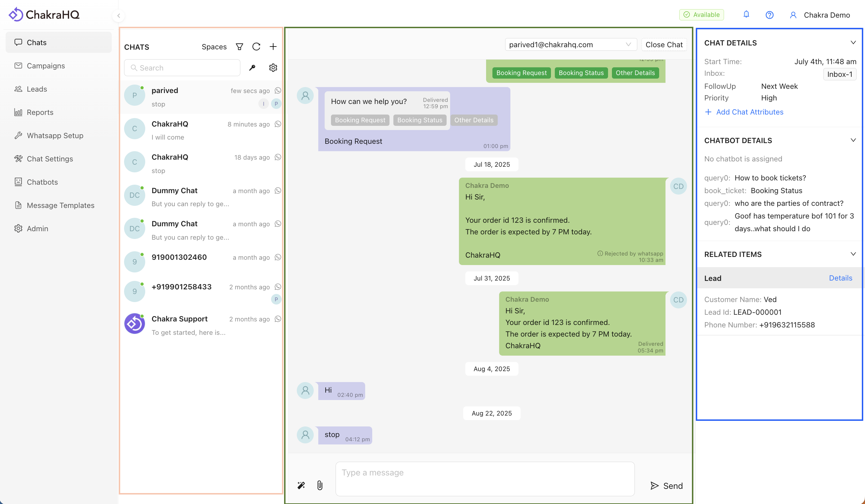Open Reports in the sidebar

pyautogui.click(x=59, y=112)
